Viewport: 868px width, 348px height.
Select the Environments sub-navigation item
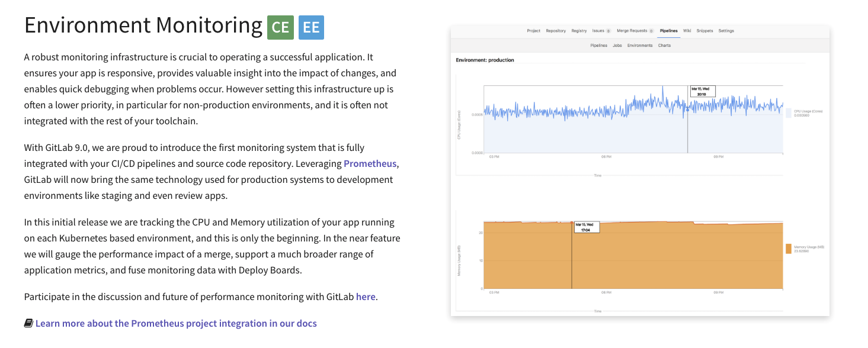click(x=640, y=46)
